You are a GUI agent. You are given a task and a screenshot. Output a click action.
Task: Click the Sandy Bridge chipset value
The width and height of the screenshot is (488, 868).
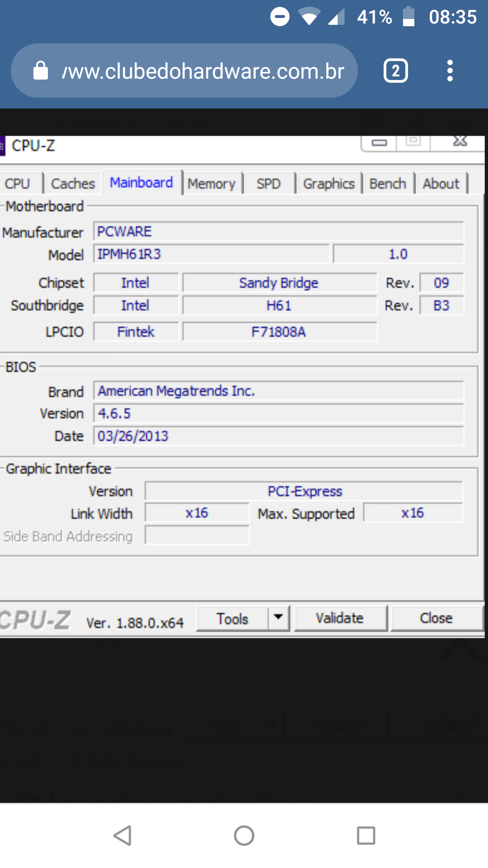[280, 283]
